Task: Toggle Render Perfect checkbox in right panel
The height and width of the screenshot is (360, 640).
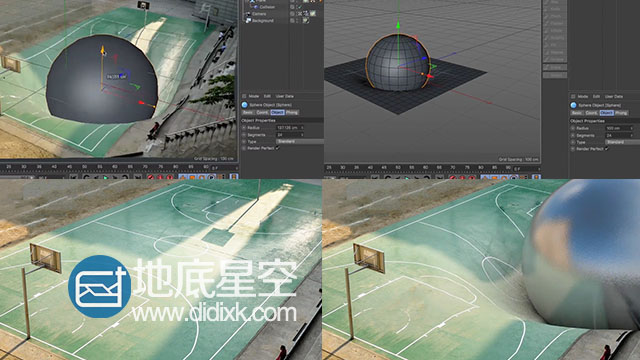Action: [607, 149]
